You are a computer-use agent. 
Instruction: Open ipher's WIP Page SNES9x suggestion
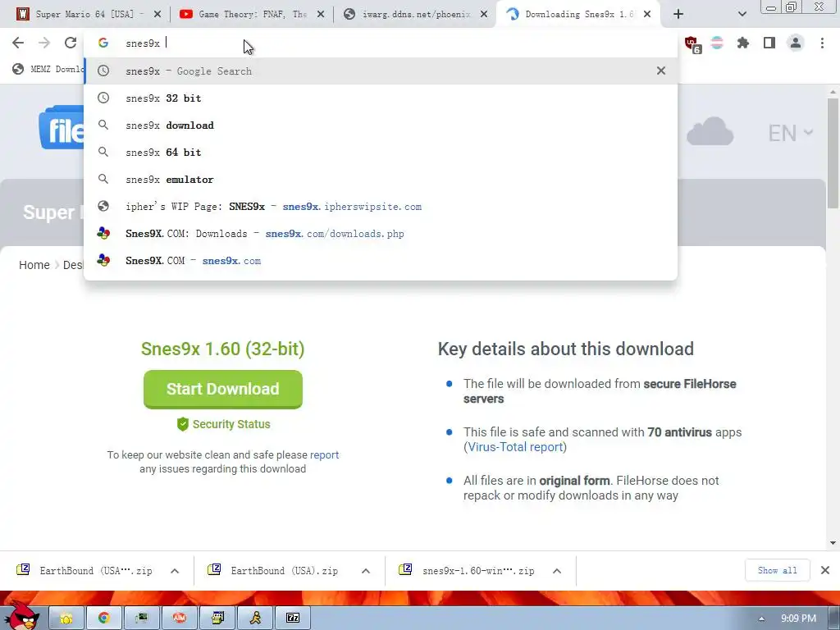point(381,206)
